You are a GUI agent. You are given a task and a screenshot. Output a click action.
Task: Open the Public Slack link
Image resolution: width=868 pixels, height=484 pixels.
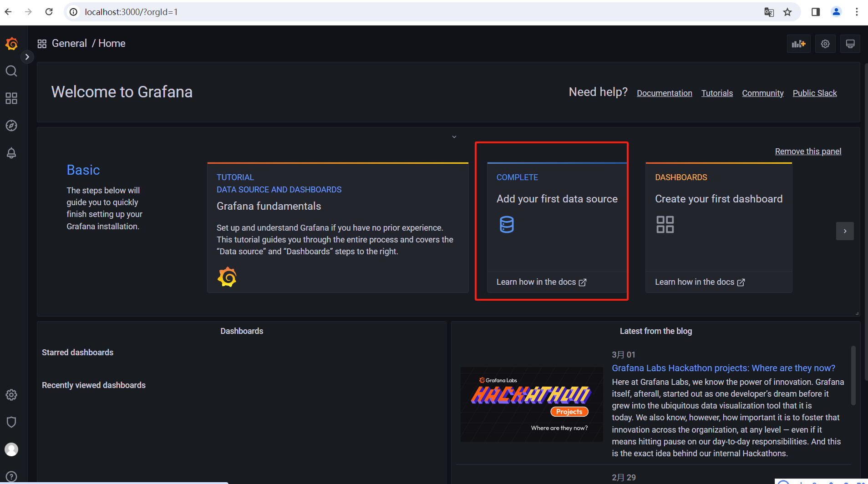814,93
